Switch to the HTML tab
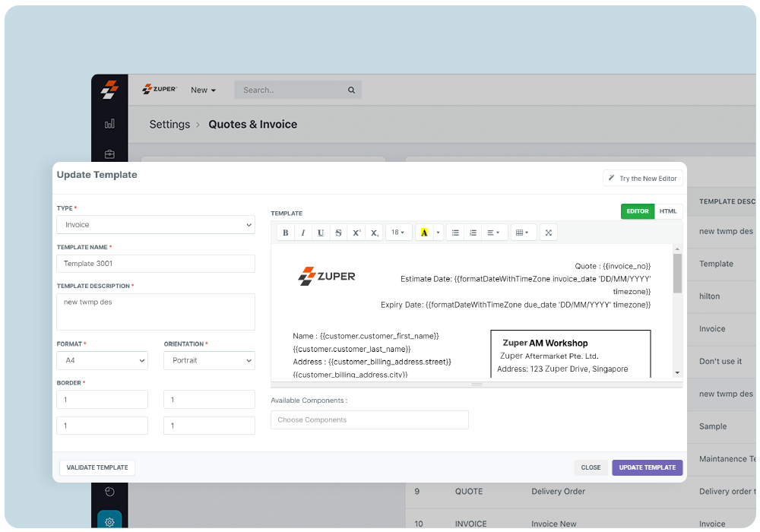Image resolution: width=760 pixels, height=532 pixels. pos(668,211)
